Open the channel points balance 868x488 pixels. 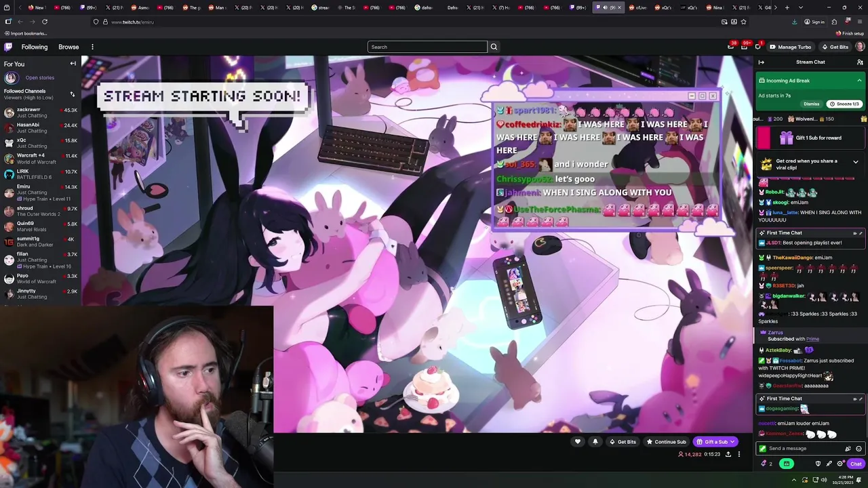point(767,464)
